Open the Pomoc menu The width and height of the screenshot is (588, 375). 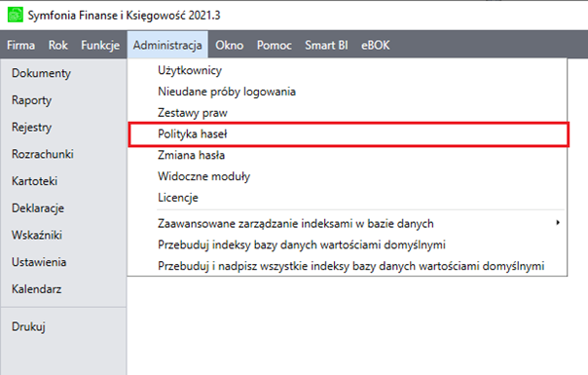click(x=275, y=45)
